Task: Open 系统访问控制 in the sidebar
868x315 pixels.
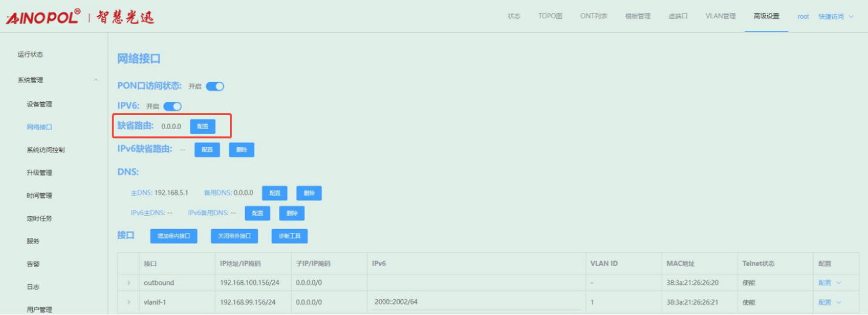Action: pos(45,150)
